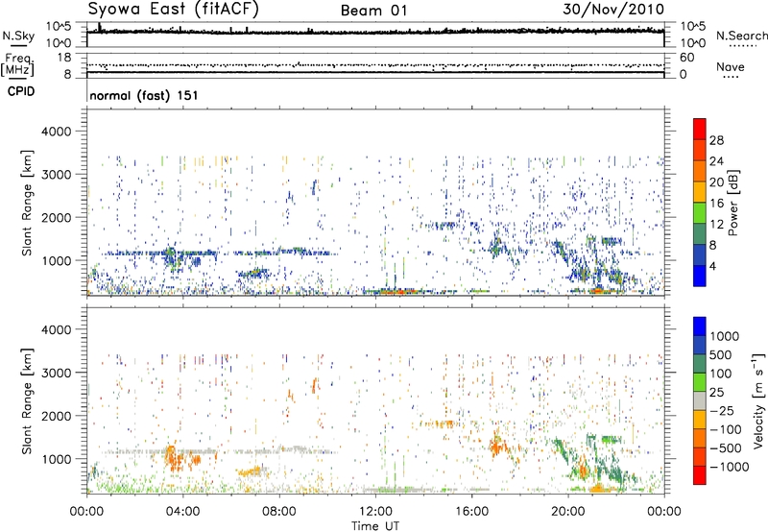Viewport: 768px width, 532px height.
Task: Pick the 12–16 dB light green Power segment
Action: pyautogui.click(x=700, y=213)
